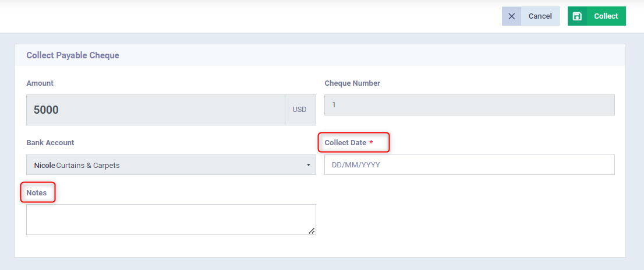The image size is (644, 270).
Task: Click inside the Notes text area
Action: click(171, 220)
